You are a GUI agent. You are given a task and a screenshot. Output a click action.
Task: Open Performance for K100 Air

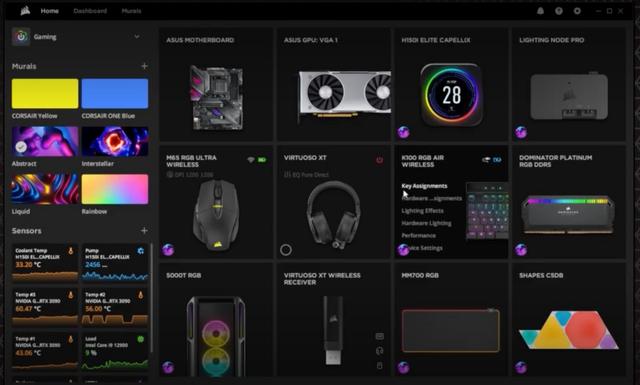pyautogui.click(x=418, y=236)
